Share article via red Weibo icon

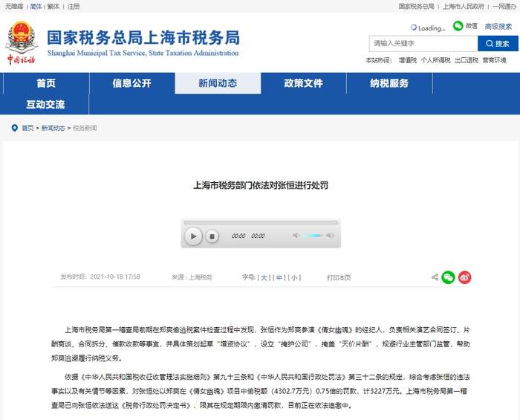tap(464, 277)
